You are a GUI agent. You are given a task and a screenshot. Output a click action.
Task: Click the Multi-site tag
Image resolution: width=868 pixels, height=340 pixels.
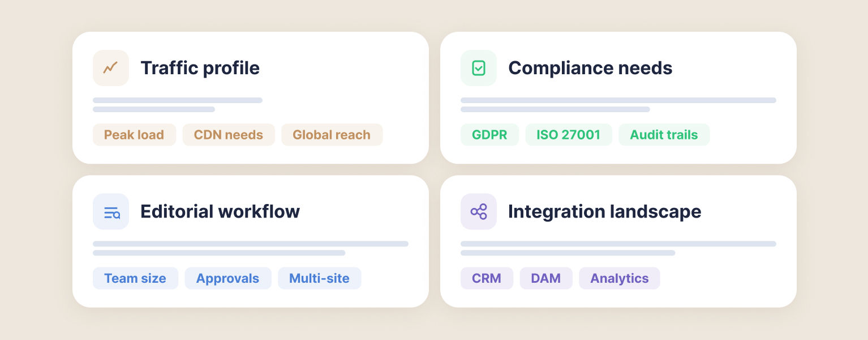point(319,278)
